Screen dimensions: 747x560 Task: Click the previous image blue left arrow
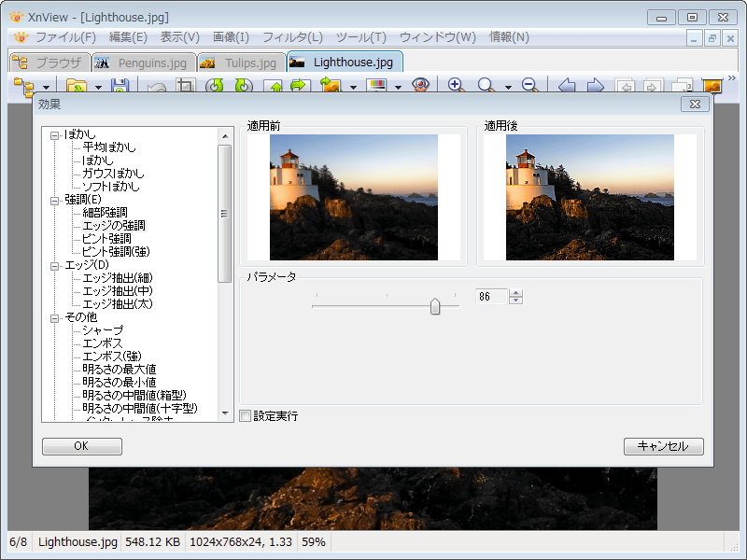pos(567,86)
